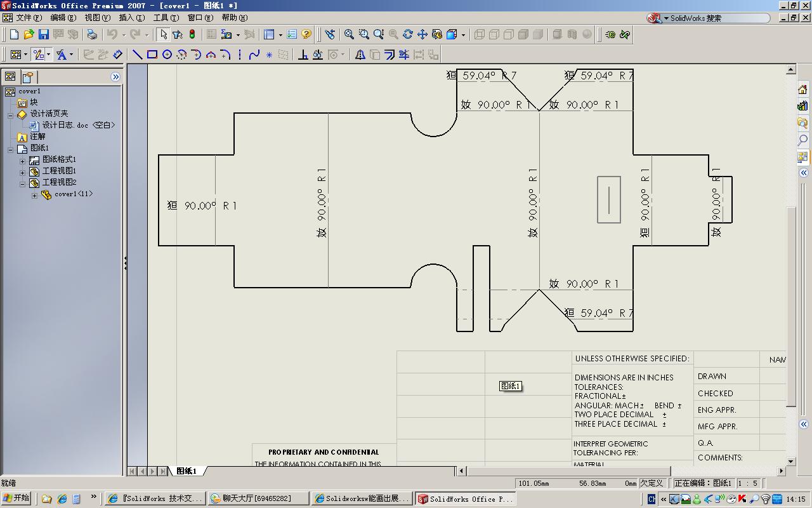Open the Sketch pencil dropdown arrow
The image size is (812, 508).
point(48,55)
